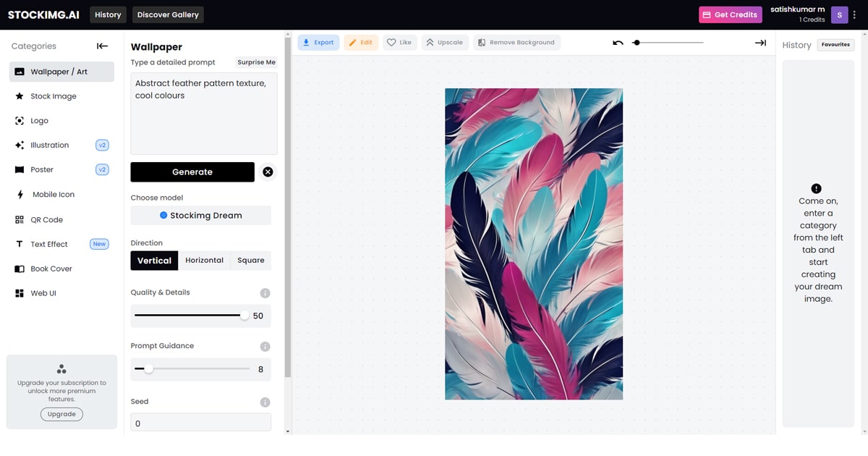Image resolution: width=868 pixels, height=456 pixels.
Task: Click the Seed info icon
Action: pyautogui.click(x=265, y=402)
